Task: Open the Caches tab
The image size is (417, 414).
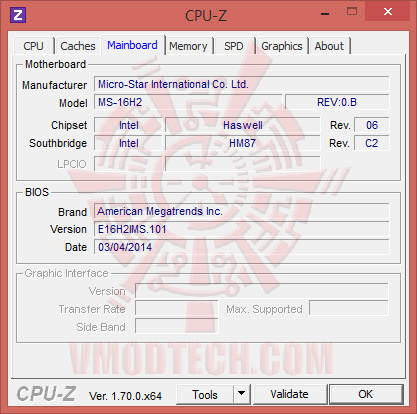Action: (x=78, y=46)
